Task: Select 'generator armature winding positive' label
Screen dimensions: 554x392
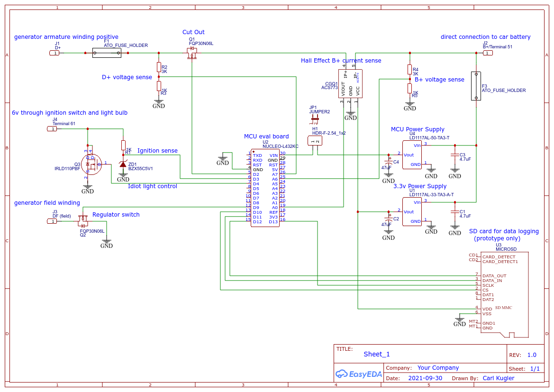Action: point(66,37)
